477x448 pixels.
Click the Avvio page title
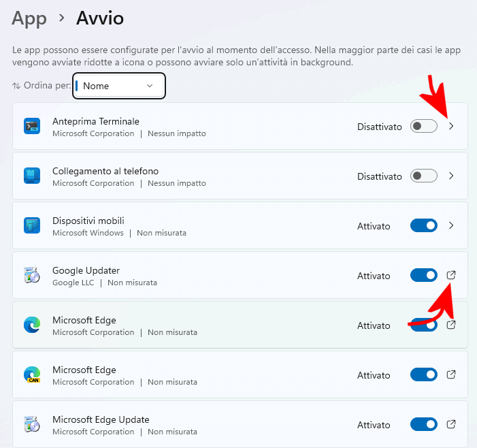click(x=100, y=18)
